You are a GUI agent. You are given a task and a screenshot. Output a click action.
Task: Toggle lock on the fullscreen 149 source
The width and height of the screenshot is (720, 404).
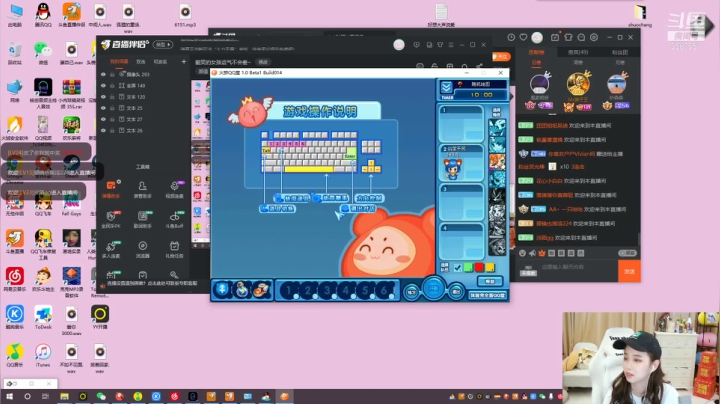tap(112, 85)
